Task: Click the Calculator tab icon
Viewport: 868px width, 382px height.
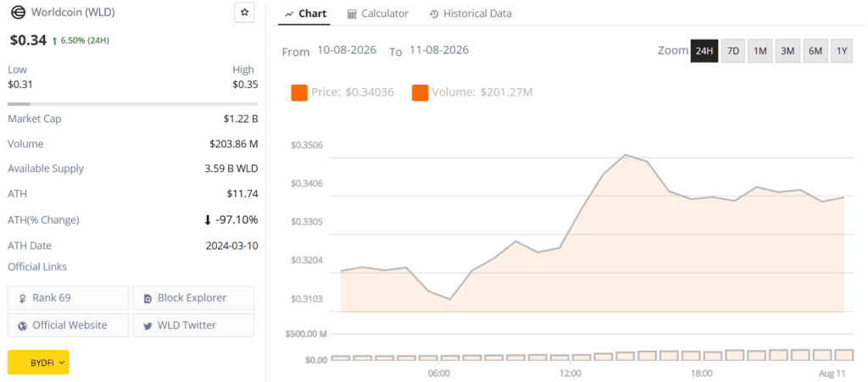Action: pos(352,14)
